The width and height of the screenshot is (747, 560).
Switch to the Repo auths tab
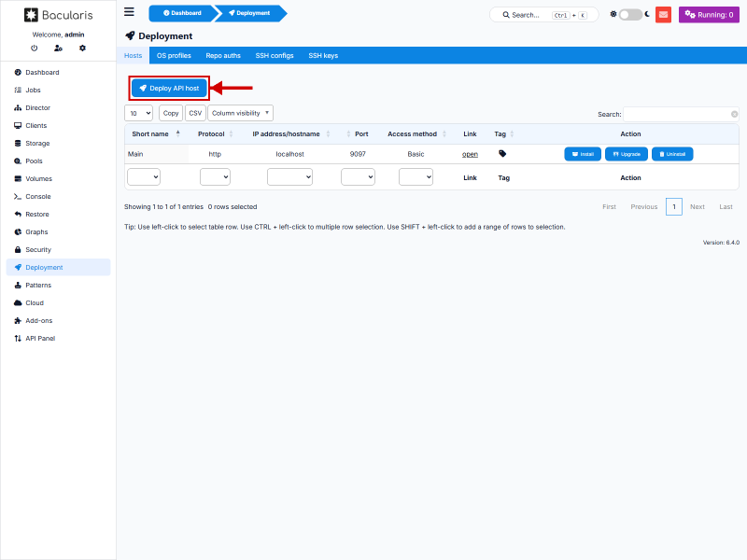223,56
